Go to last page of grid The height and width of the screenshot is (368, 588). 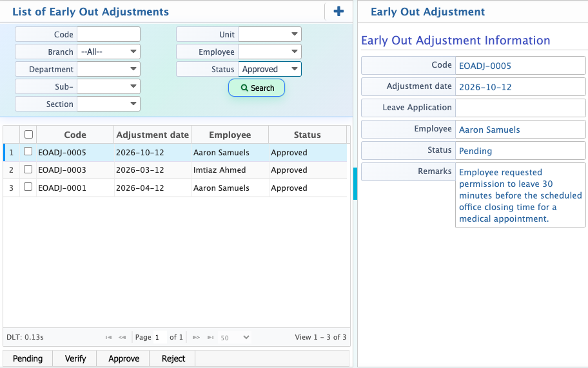[210, 337]
